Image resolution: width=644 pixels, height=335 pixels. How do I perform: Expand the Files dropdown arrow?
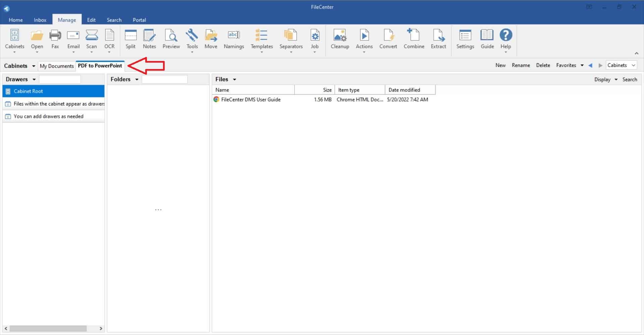coord(234,79)
